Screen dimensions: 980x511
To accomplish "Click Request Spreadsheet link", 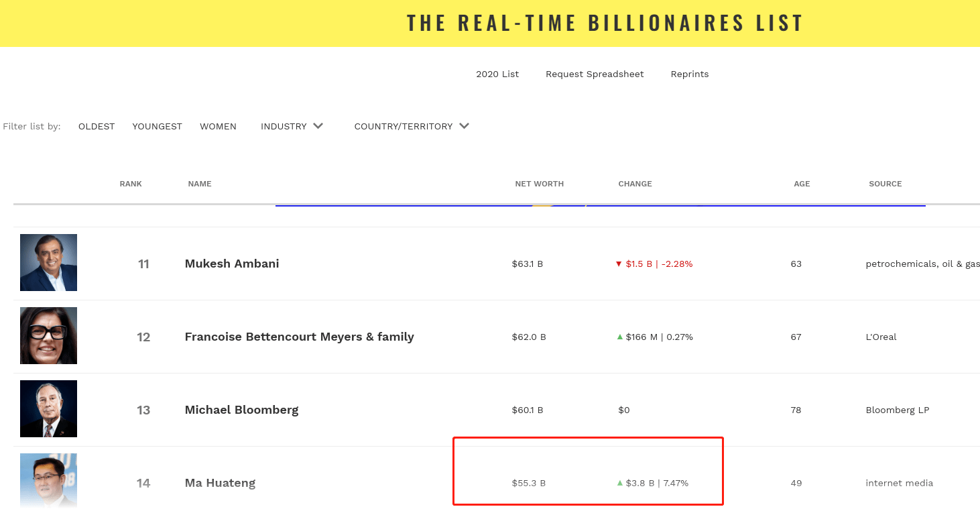I will tap(595, 74).
